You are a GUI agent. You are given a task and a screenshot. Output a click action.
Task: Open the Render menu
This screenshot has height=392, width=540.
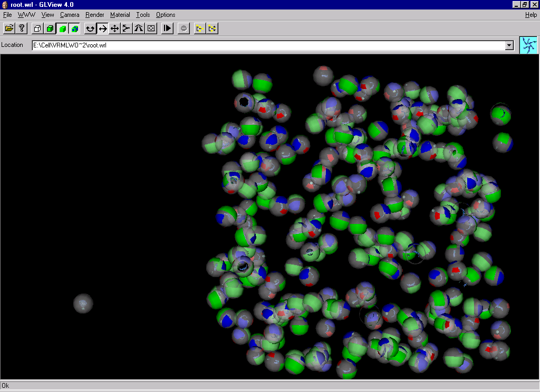95,15
